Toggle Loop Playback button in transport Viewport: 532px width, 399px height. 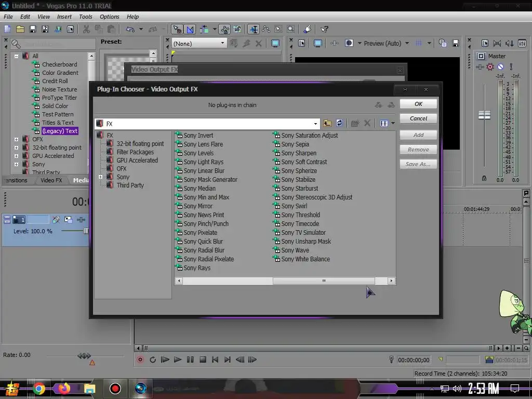(x=152, y=360)
